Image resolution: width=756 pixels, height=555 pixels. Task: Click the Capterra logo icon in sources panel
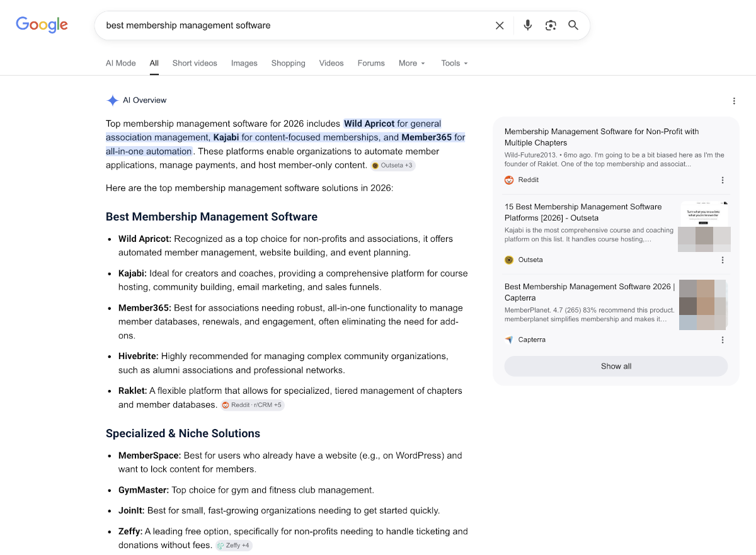[x=509, y=340]
